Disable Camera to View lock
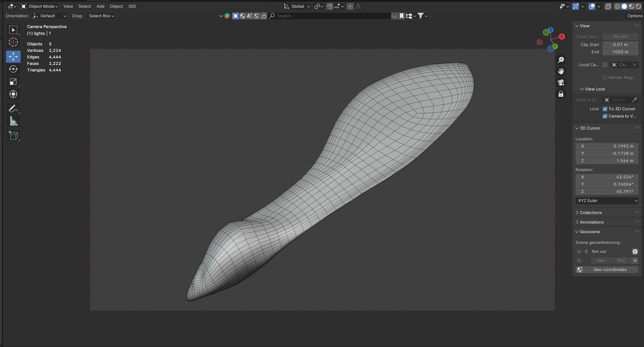The width and height of the screenshot is (644, 347). tap(605, 116)
